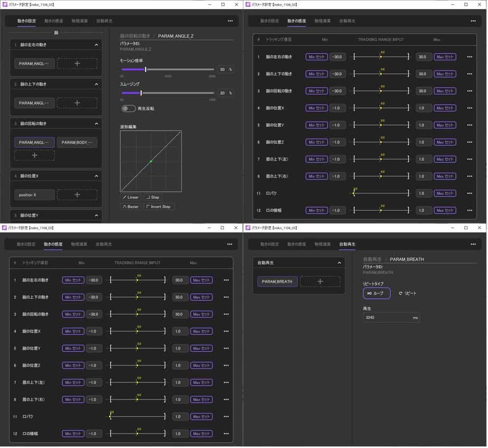The image size is (488, 448).
Task: Collapse the 自動再生 section in PARAM_BREATH window
Action: click(339, 263)
